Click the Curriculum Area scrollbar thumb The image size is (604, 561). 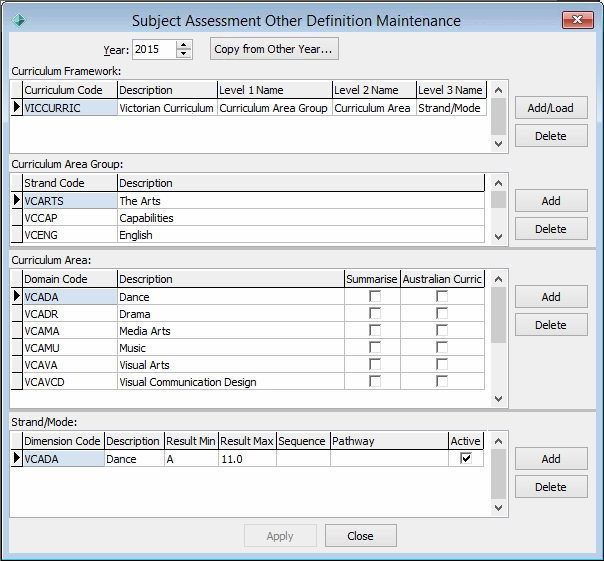tap(498, 315)
